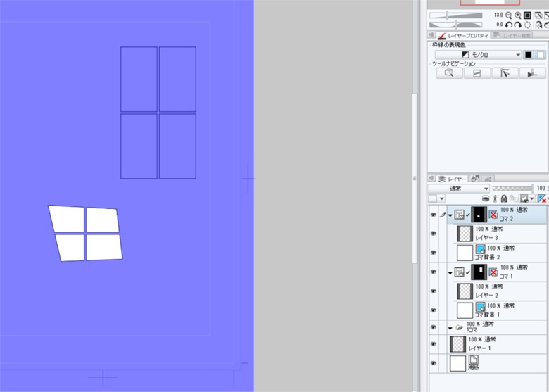Open the 通常 blending mode dropdown
This screenshot has height=392, width=549.
pos(459,189)
